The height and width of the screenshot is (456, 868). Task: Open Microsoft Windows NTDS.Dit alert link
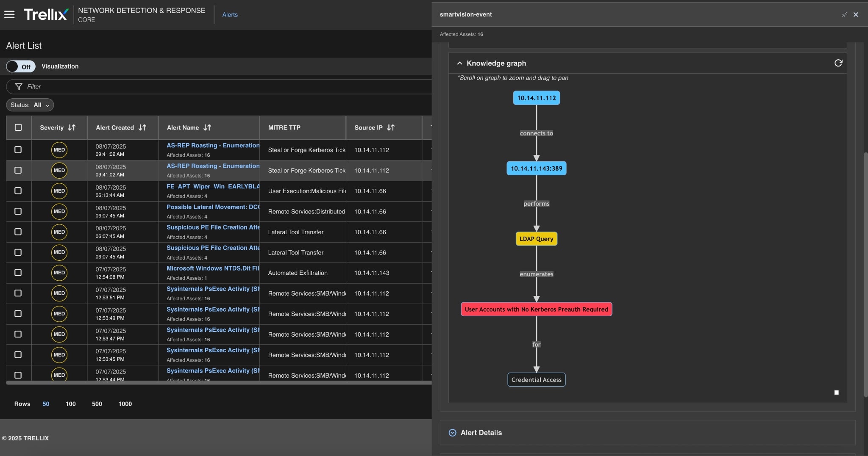212,268
